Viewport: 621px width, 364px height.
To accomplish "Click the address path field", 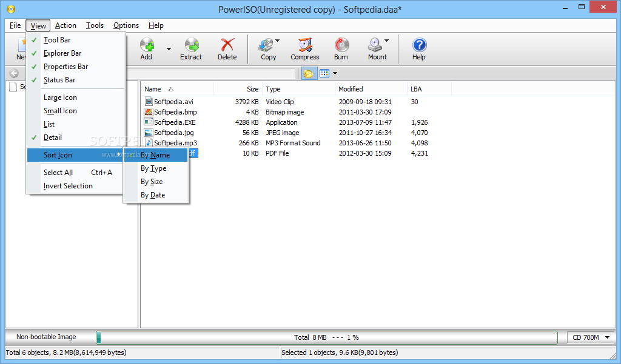I will (211, 73).
